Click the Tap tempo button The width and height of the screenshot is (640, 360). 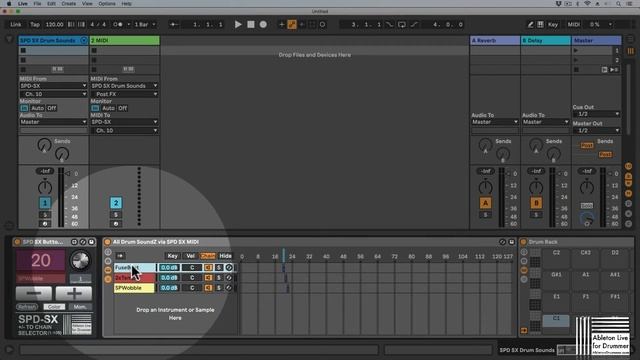[35, 24]
